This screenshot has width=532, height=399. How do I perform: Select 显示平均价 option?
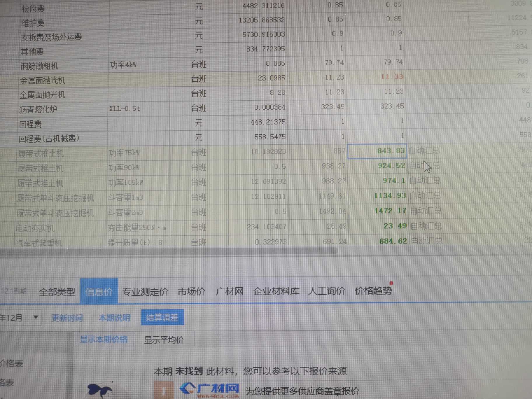click(x=164, y=340)
